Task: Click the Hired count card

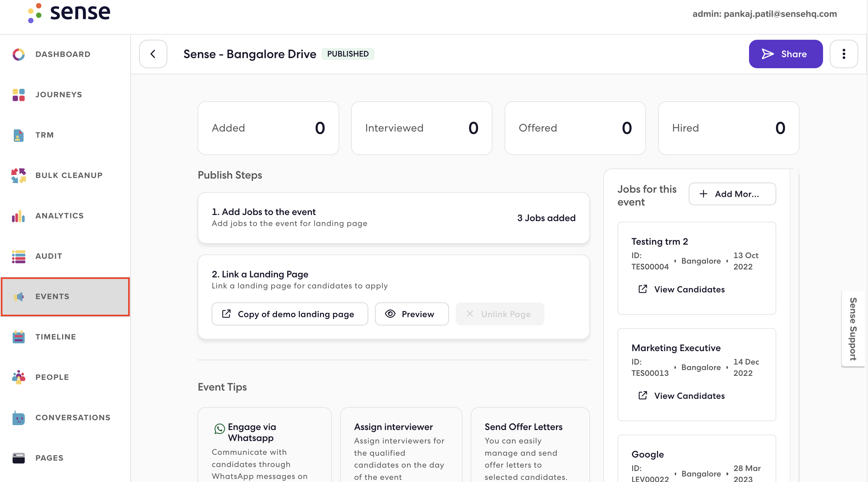Action: (728, 128)
